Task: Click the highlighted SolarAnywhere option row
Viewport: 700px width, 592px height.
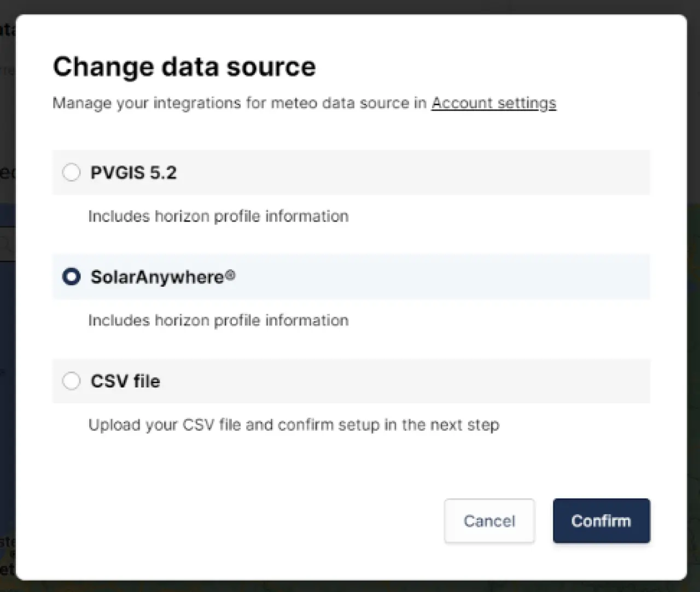Action: [350, 277]
